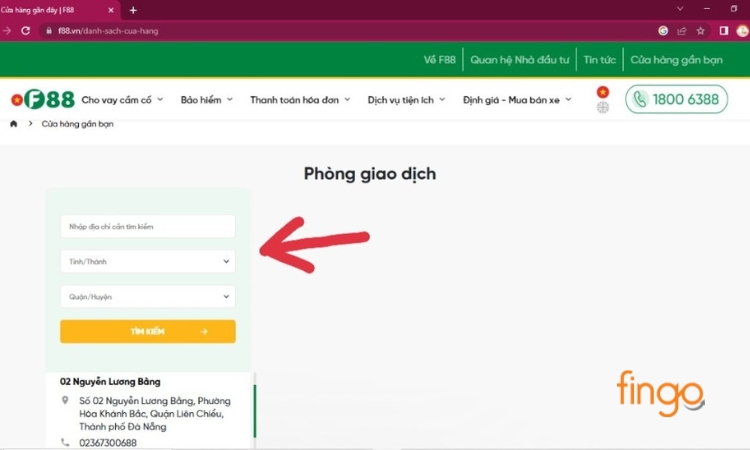Click the TÌM KIẾM search button
The image size is (750, 450).
pyautogui.click(x=148, y=331)
